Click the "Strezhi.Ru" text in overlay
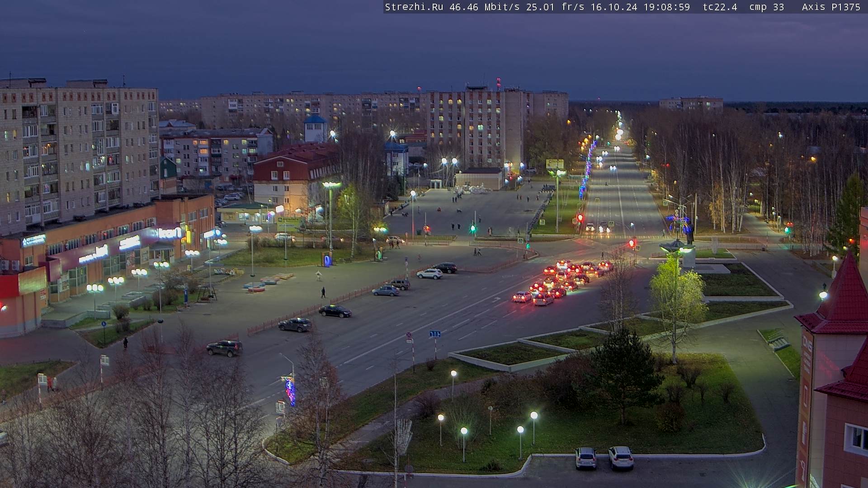868x488 pixels. point(414,7)
